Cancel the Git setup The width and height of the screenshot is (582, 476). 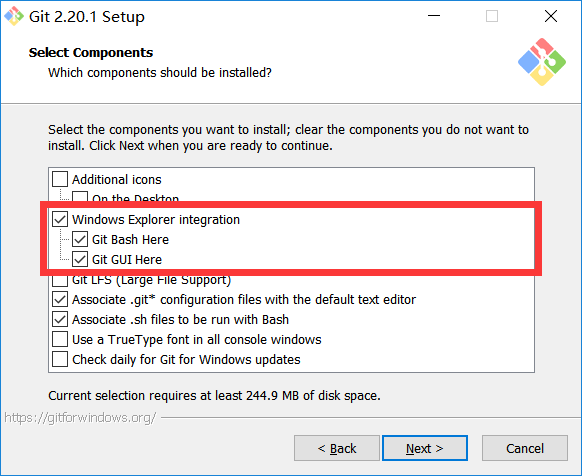tap(525, 448)
